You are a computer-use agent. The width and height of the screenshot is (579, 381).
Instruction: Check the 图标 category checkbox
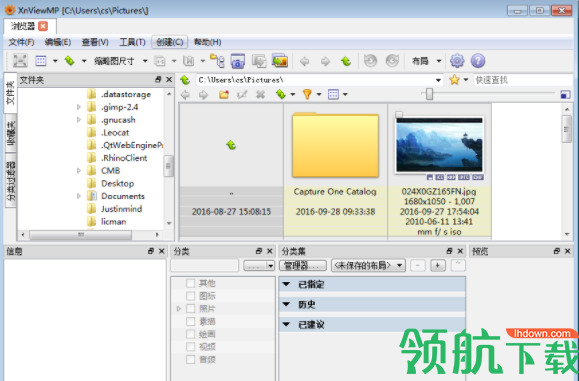click(191, 296)
